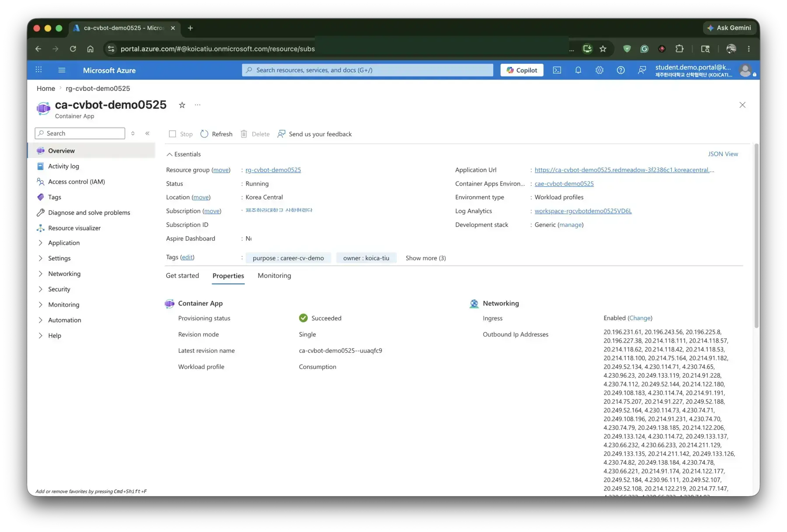Open the help question mark menu
This screenshot has height=532, width=787.
click(620, 70)
